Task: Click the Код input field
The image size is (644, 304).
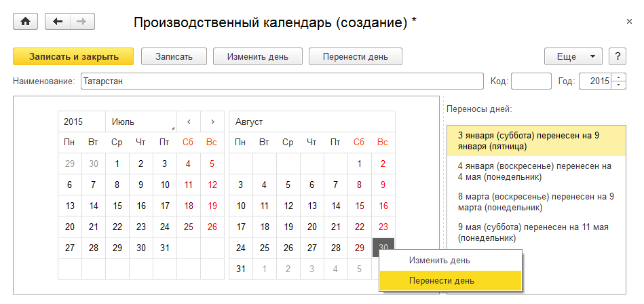Action: (x=531, y=81)
